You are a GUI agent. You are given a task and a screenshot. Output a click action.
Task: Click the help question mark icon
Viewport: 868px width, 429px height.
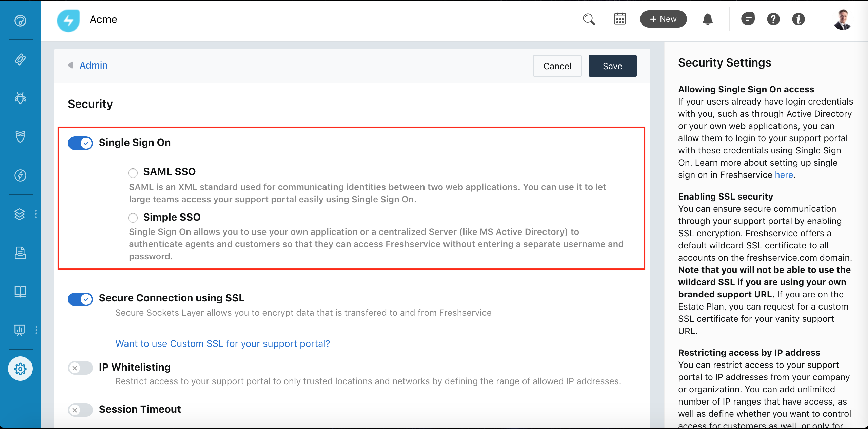click(773, 19)
